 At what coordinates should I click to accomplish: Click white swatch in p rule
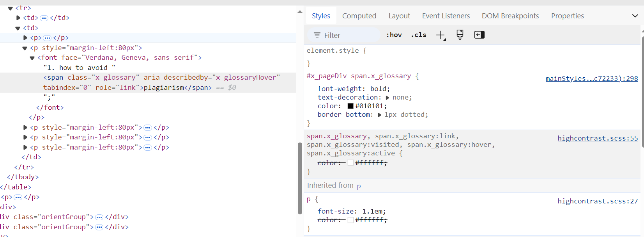coord(350,220)
